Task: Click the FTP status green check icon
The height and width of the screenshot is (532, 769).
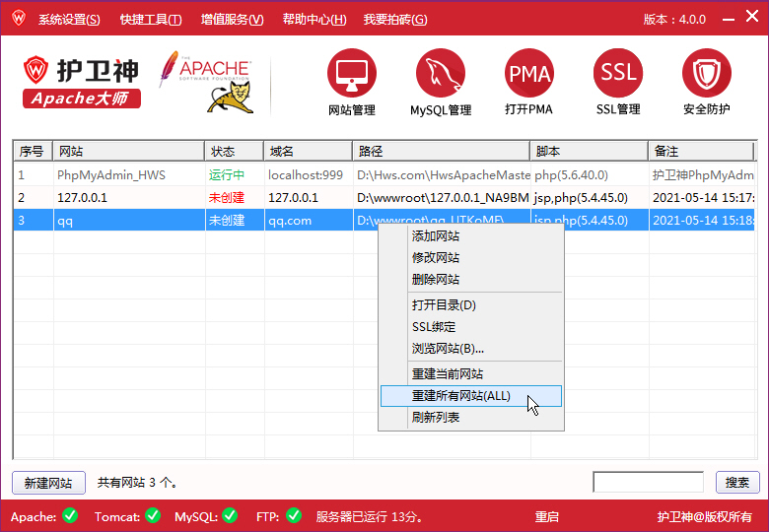Action: [293, 515]
